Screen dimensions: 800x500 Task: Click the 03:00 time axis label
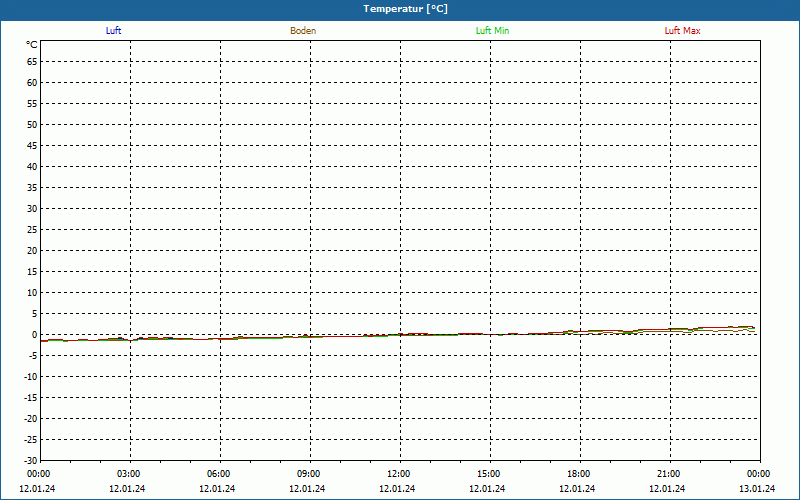coord(129,474)
